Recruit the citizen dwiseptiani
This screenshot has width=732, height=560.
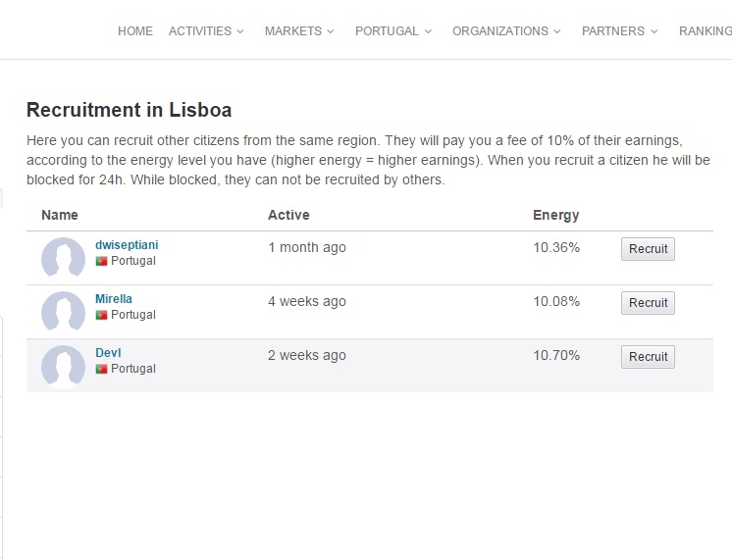click(648, 249)
